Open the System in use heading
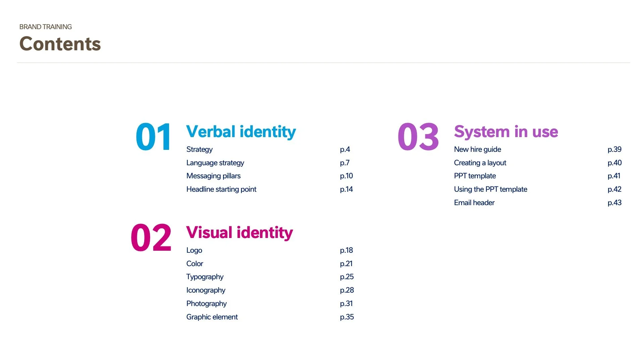The height and width of the screenshot is (362, 644). (x=506, y=131)
